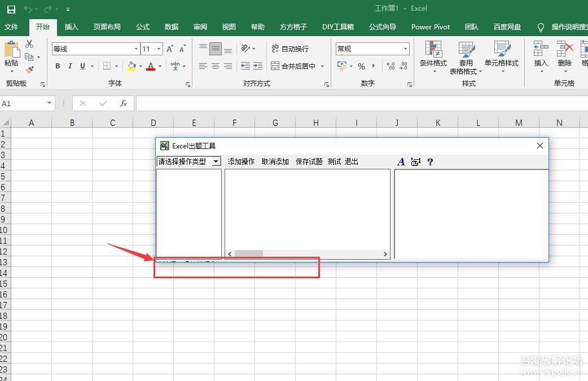Click the Fill Color paint bucket

pyautogui.click(x=131, y=66)
